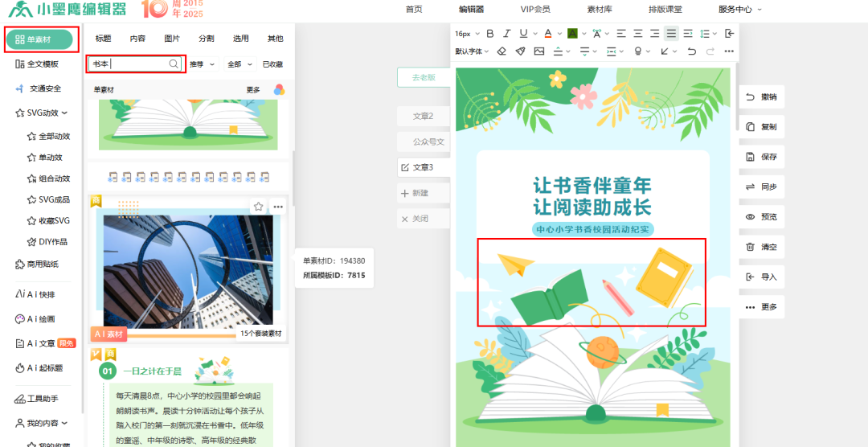Open the three-dot menu on material card

click(x=278, y=207)
